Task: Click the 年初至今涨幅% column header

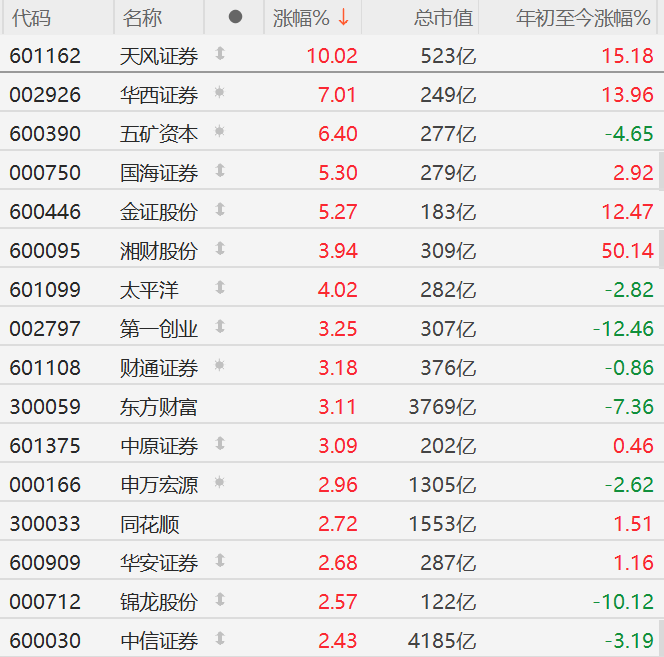Action: click(583, 18)
